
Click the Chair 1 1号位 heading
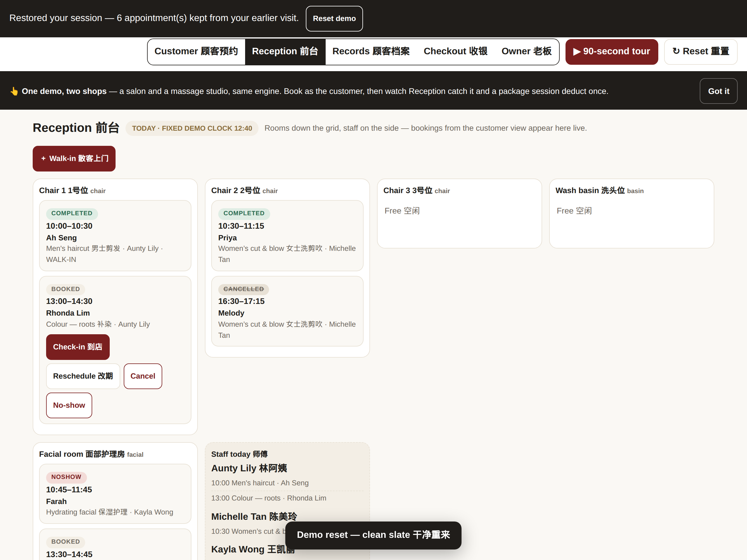pos(72,191)
